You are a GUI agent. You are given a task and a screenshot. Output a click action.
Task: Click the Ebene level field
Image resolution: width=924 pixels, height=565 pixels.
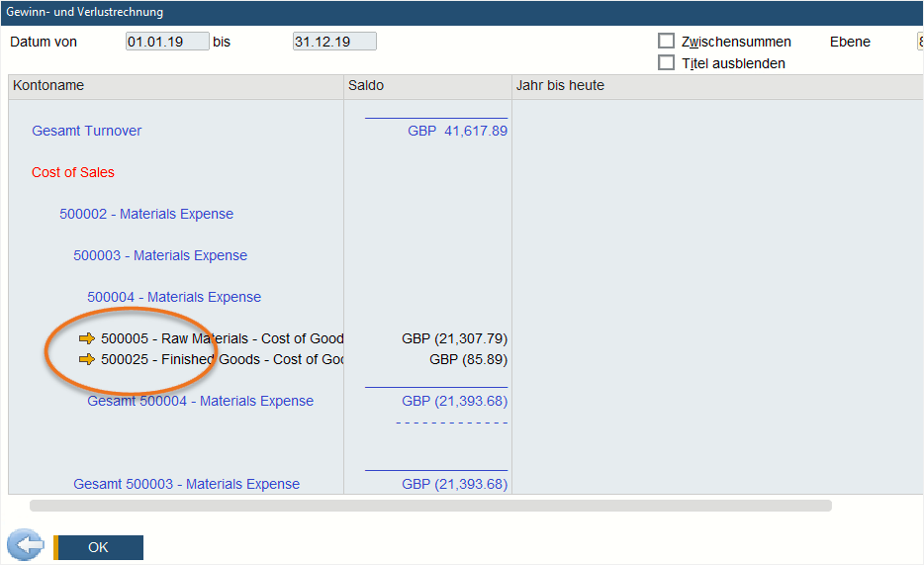[919, 42]
